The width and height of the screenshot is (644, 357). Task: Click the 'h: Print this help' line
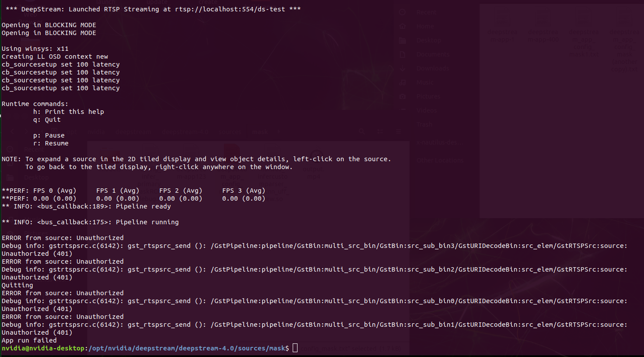click(69, 112)
